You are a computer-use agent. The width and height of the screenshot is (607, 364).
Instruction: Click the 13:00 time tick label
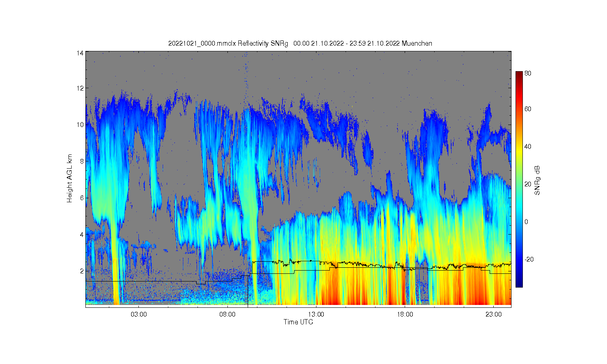point(316,314)
